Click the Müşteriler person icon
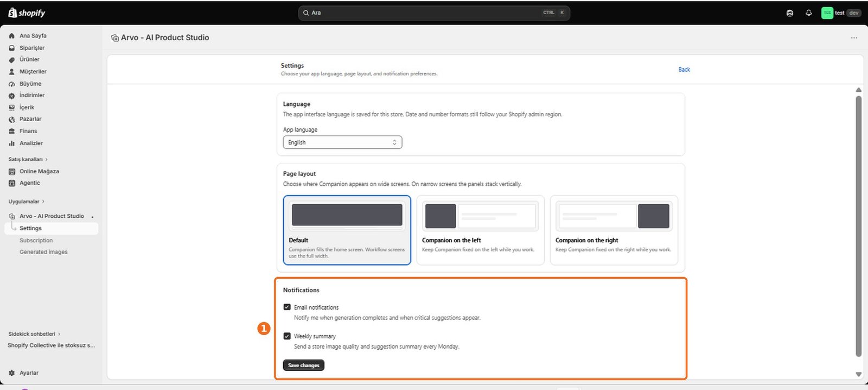This screenshot has width=868, height=390. click(12, 72)
